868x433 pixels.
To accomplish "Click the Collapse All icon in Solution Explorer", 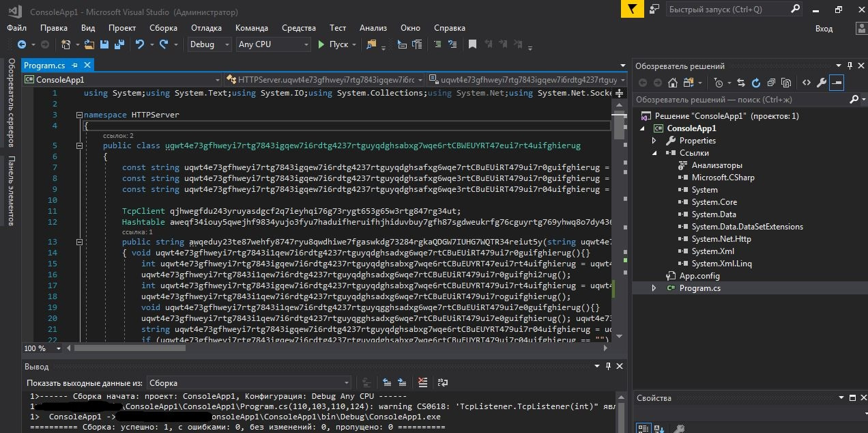I will [x=771, y=83].
